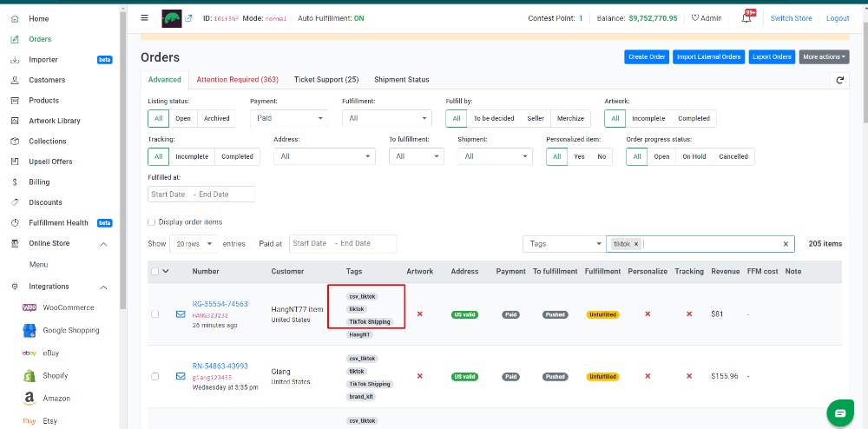Viewport: 868px width, 429px height.
Task: Open the Shipment filter dropdown
Action: (x=496, y=156)
